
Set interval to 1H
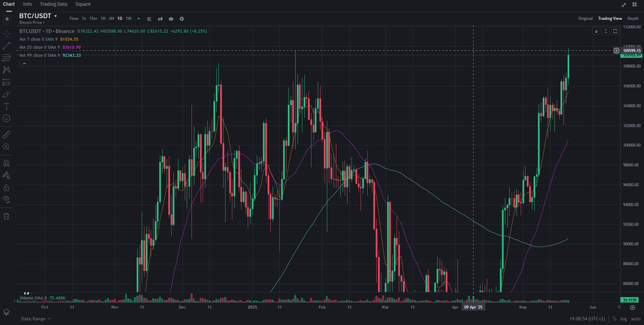[103, 19]
